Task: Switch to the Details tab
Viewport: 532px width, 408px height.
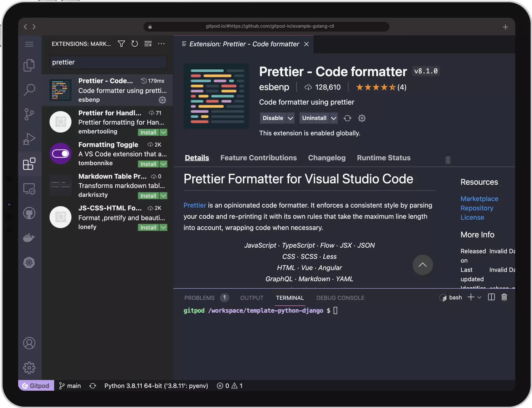Action: tap(197, 158)
